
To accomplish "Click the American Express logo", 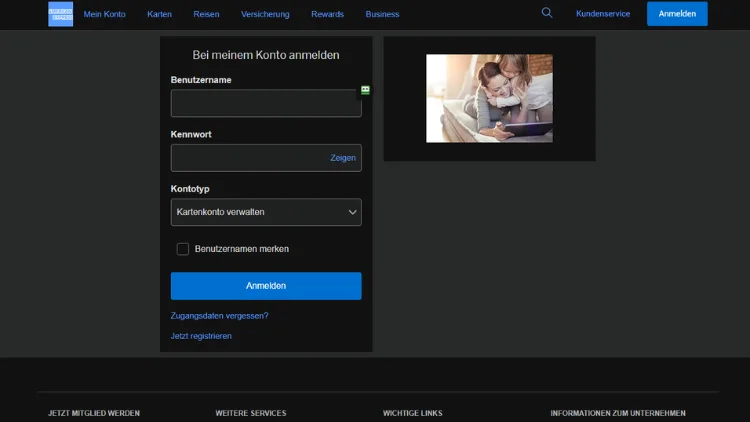I will pyautogui.click(x=61, y=14).
